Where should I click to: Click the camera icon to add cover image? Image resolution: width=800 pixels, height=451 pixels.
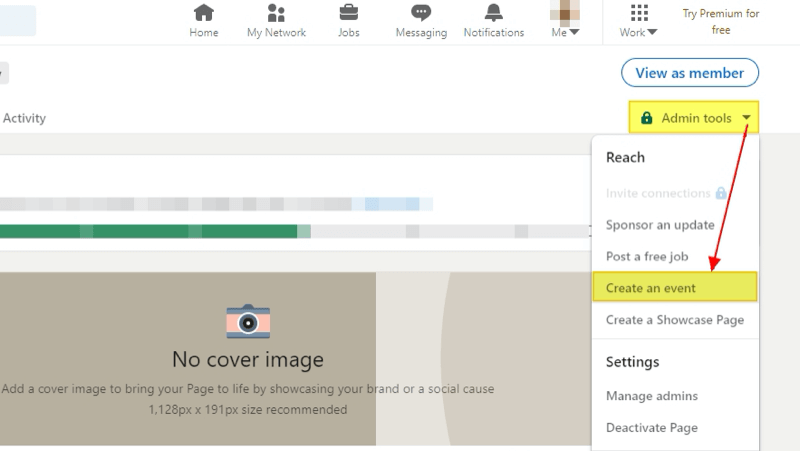point(248,321)
